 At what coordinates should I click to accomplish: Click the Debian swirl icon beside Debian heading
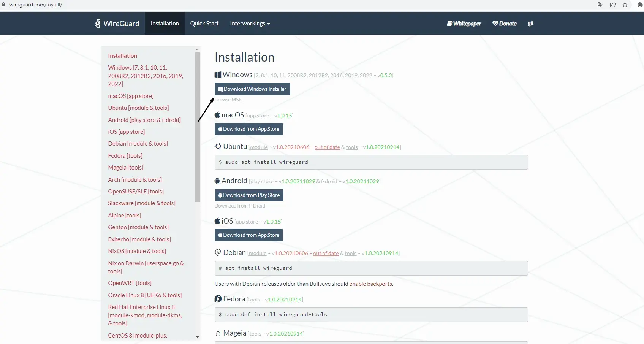point(218,252)
